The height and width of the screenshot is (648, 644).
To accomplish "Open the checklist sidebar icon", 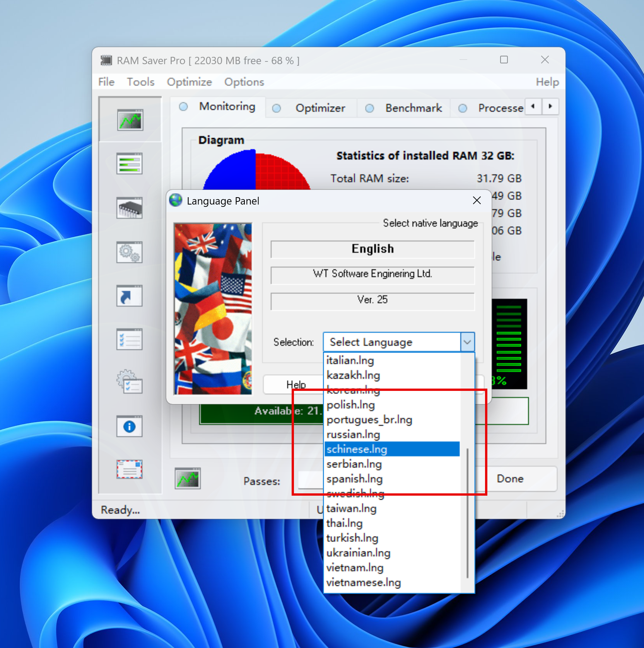I will pos(130,339).
